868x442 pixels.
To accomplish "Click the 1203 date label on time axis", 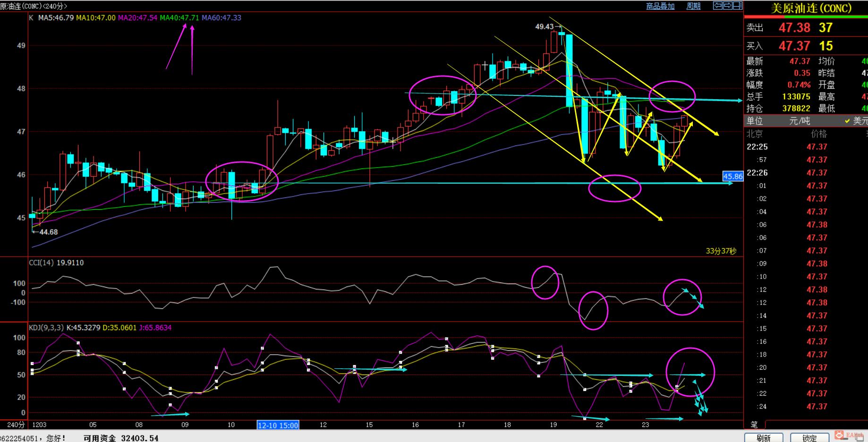I will [x=39, y=425].
